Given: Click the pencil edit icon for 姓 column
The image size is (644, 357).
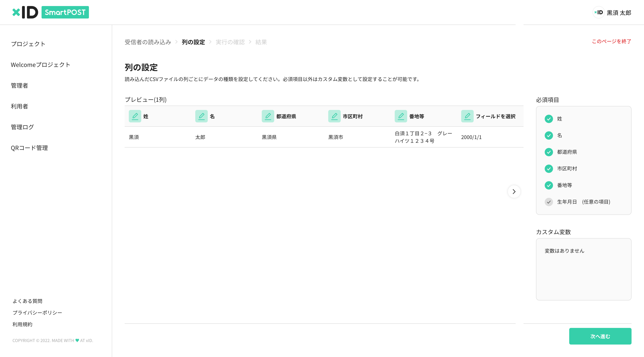Looking at the screenshot, I should click(135, 116).
